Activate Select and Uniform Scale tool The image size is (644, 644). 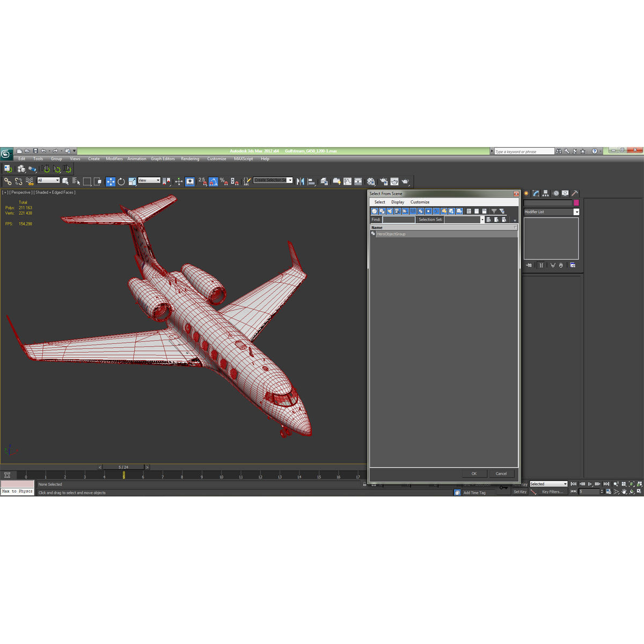point(132,181)
